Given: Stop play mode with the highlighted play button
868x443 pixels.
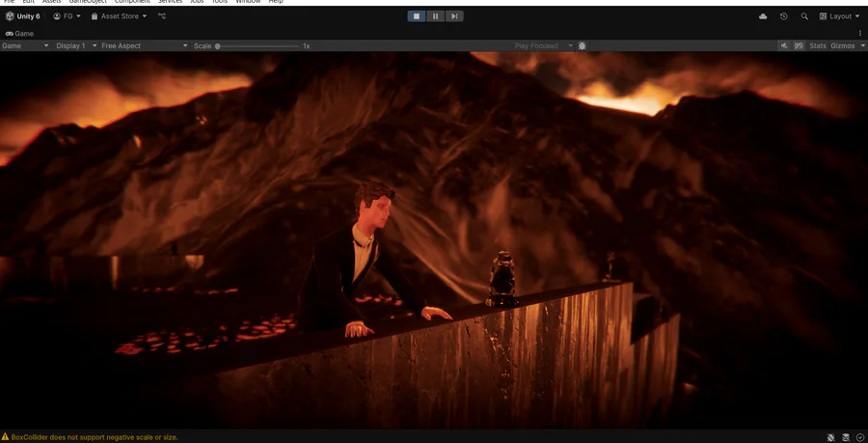Looking at the screenshot, I should point(417,16).
